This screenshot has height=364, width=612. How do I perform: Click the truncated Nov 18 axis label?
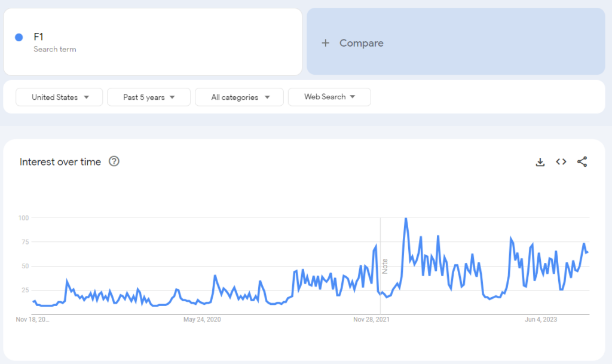pos(32,319)
